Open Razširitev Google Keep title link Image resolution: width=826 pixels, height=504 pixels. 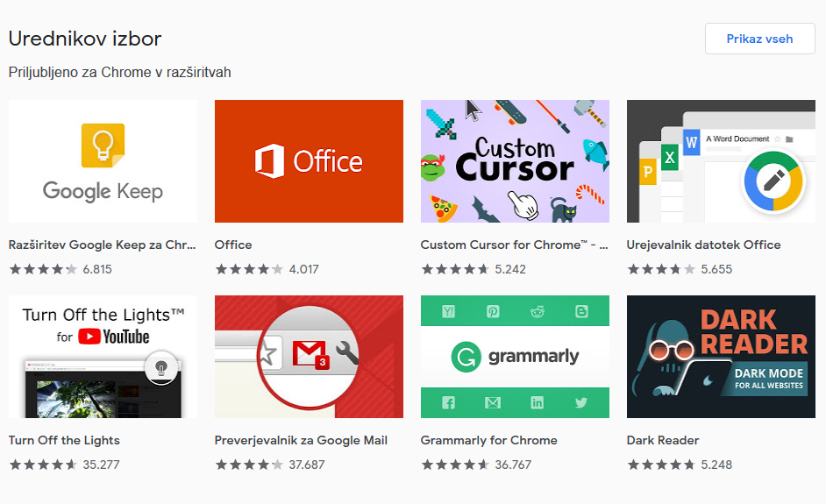pos(102,245)
